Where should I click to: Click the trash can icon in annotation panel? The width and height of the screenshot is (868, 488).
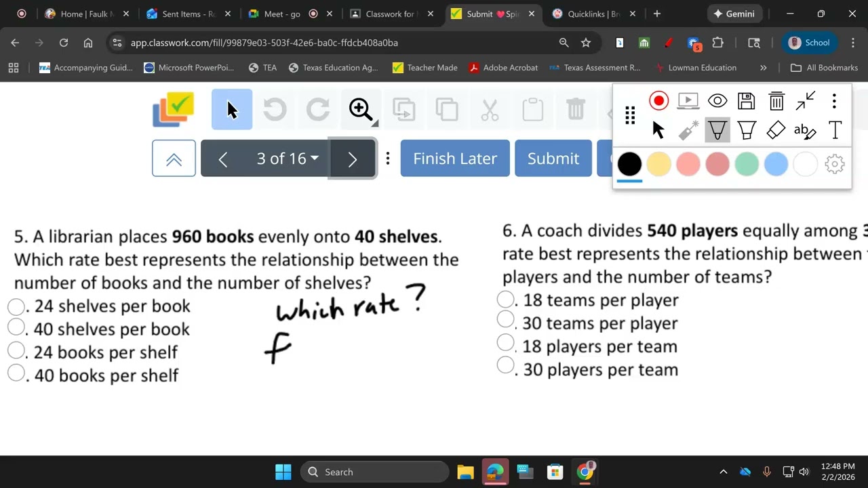coord(776,101)
